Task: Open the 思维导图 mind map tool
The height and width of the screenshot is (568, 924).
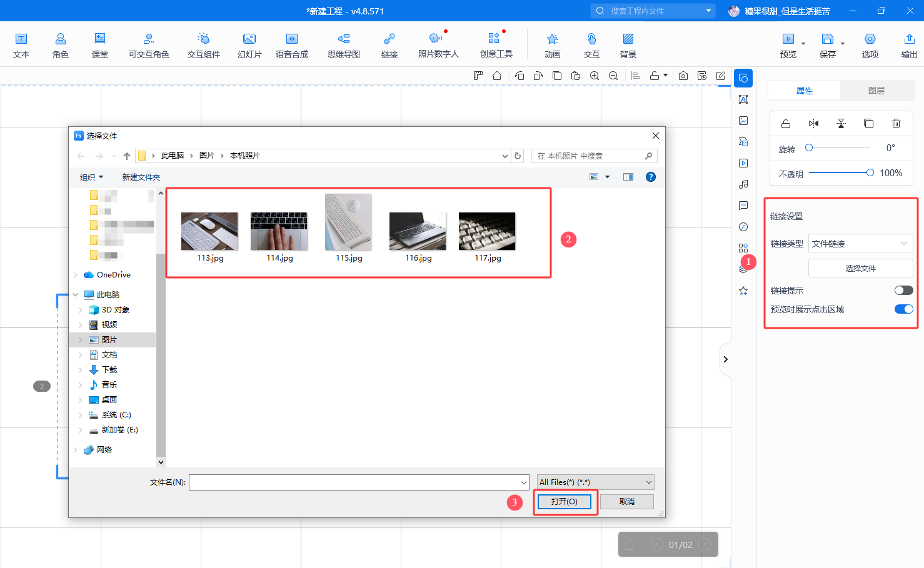Action: tap(343, 46)
